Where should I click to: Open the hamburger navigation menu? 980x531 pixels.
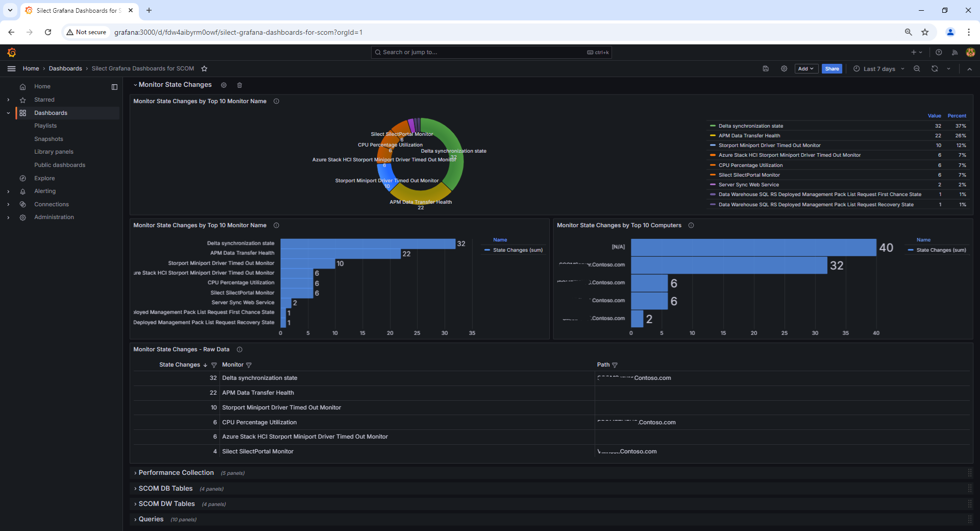click(11, 68)
